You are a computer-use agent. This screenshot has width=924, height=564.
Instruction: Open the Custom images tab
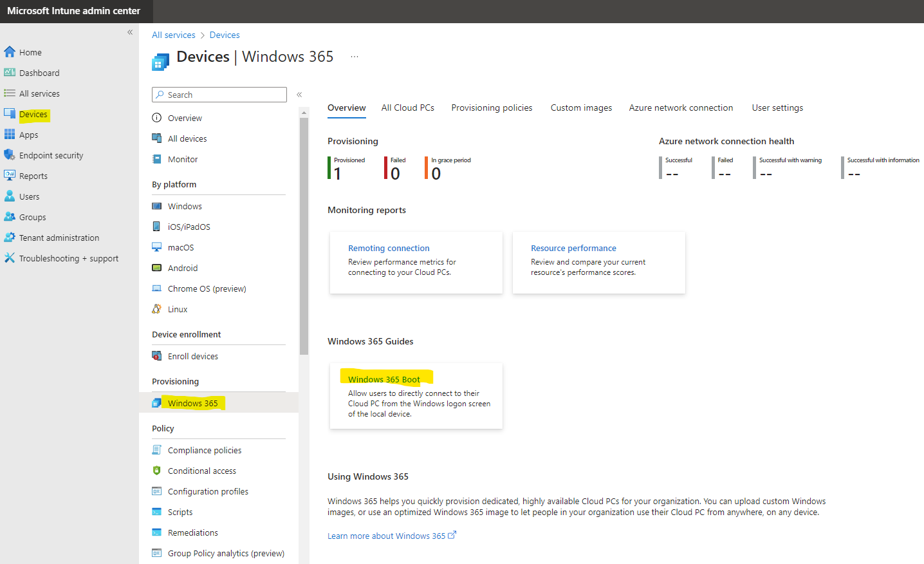[582, 108]
